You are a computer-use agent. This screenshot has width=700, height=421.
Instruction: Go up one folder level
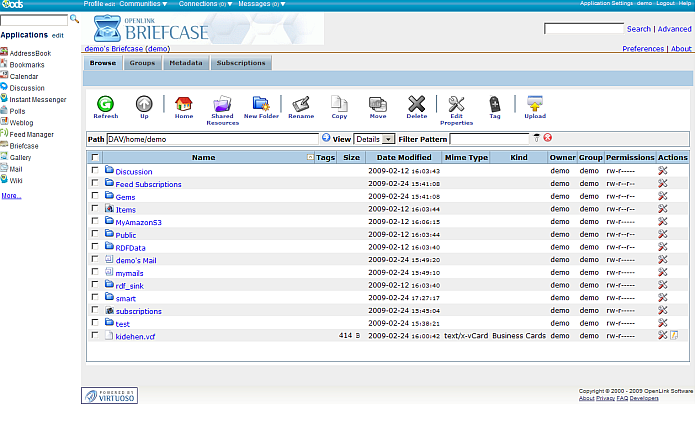144,103
